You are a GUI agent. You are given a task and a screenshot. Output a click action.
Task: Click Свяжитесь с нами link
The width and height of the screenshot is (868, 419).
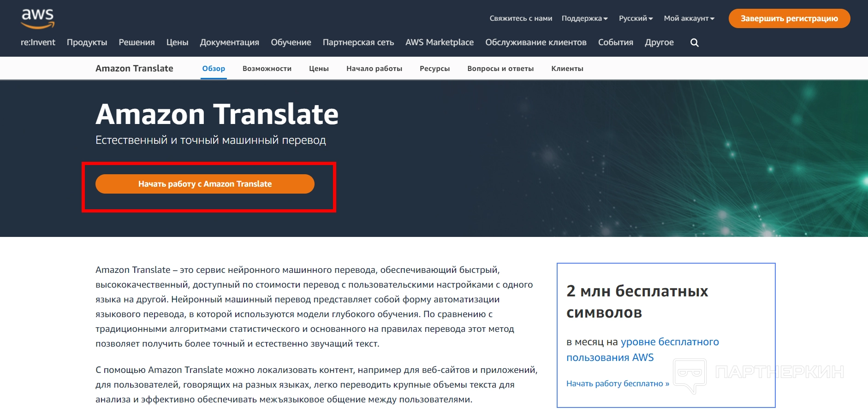pyautogui.click(x=521, y=18)
